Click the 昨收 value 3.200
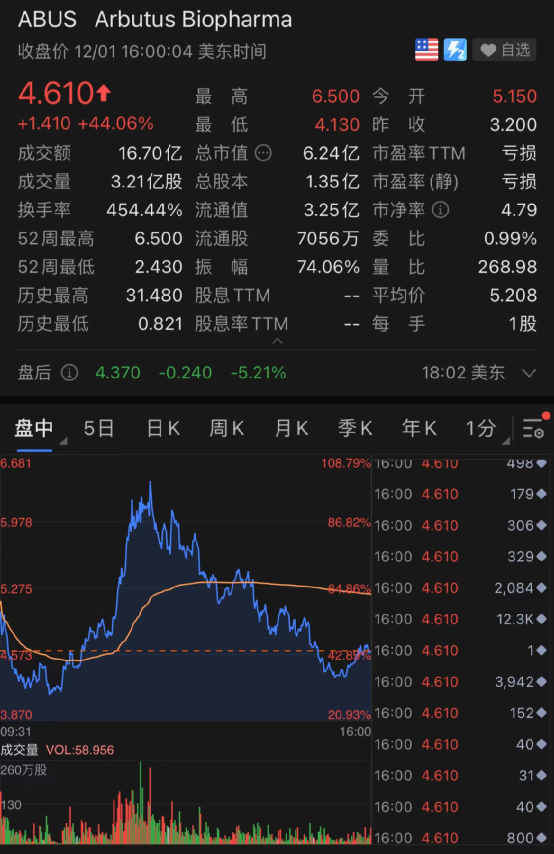Screen dimensions: 554x854 click(513, 125)
